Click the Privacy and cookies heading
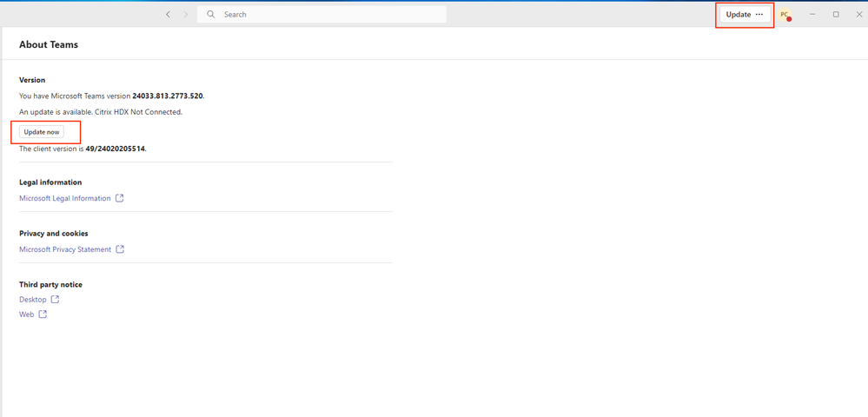Viewport: 868px width, 417px height. [x=54, y=234]
